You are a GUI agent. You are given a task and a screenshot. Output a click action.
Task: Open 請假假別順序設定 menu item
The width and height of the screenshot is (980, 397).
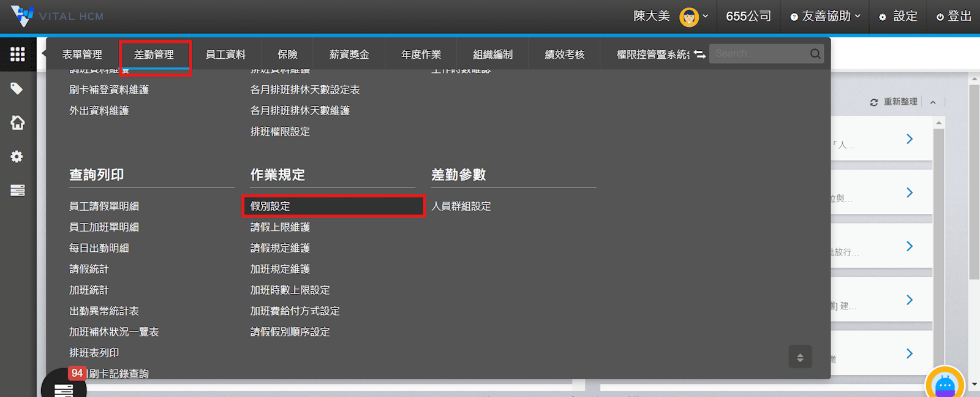290,332
